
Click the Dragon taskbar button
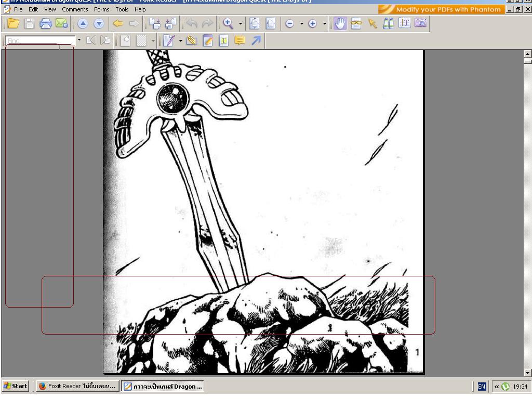pos(163,386)
